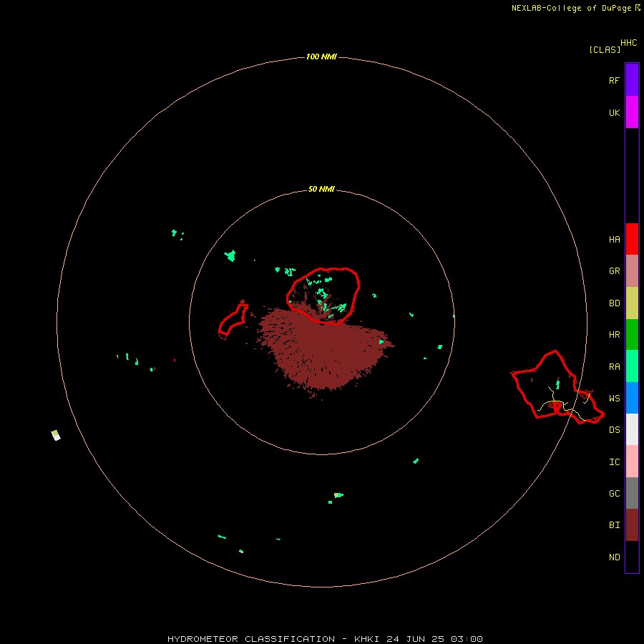
Task: Click the IC pink legend swatch
Action: [x=632, y=462]
